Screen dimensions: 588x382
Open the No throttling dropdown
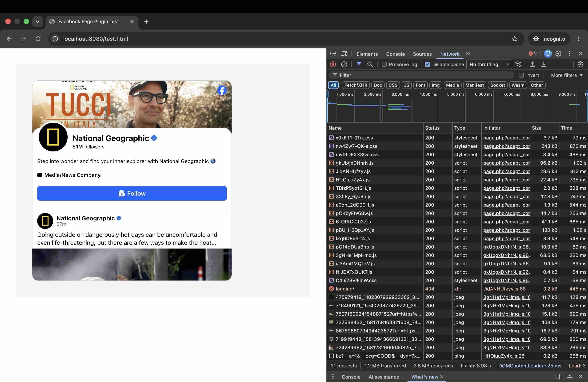click(x=489, y=64)
